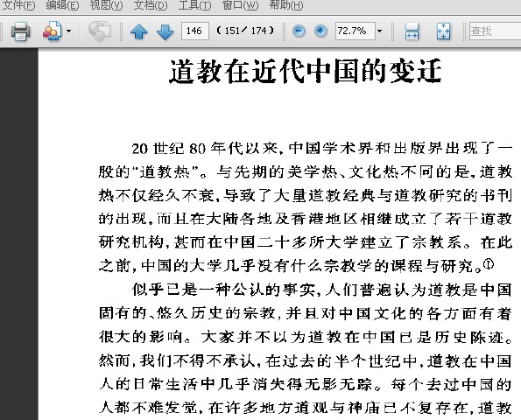Open the zoom level dropdown arrow

point(379,31)
